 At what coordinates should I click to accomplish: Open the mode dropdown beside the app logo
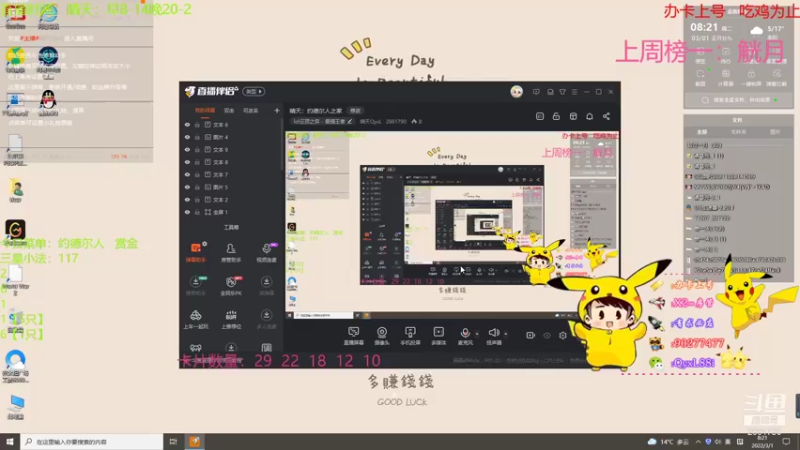(254, 92)
